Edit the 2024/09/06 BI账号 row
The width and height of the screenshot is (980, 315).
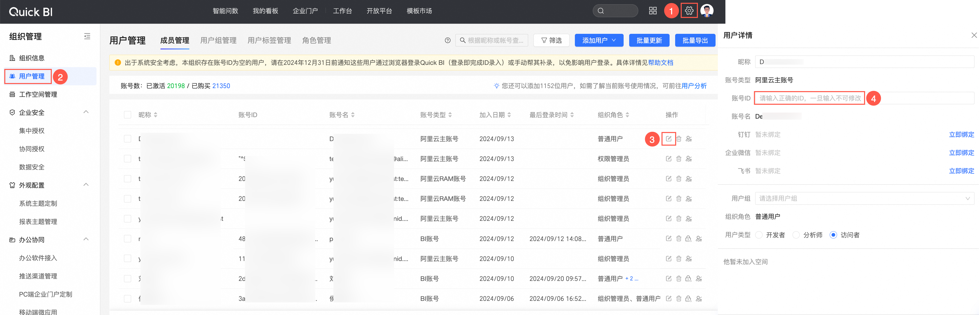[668, 299]
